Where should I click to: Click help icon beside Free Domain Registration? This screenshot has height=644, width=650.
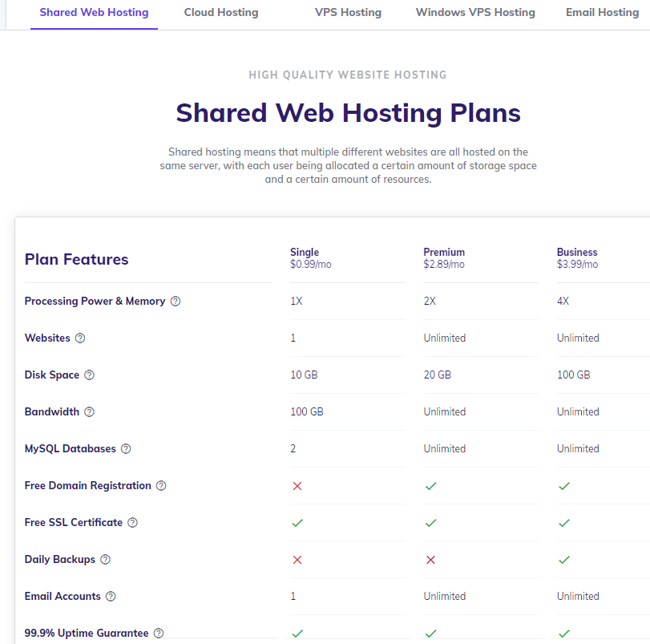[x=161, y=485]
